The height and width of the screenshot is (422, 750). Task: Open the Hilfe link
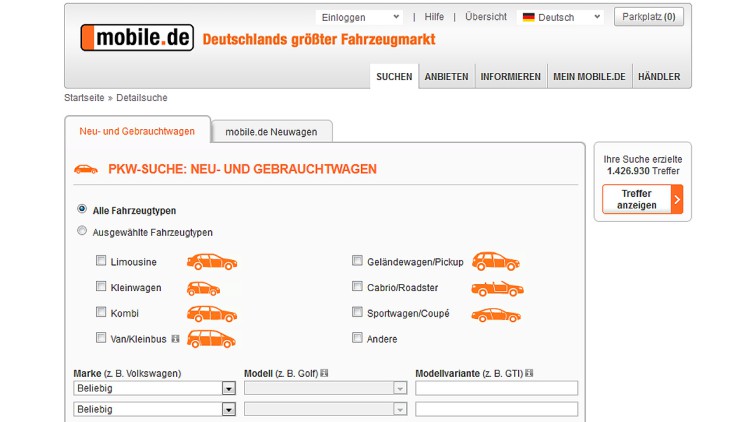tap(434, 17)
